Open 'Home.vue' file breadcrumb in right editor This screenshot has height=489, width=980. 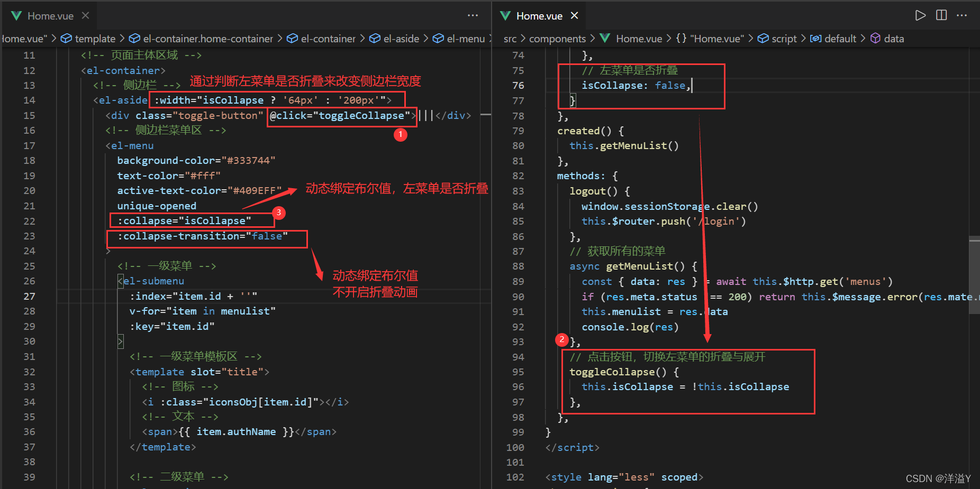coord(639,39)
